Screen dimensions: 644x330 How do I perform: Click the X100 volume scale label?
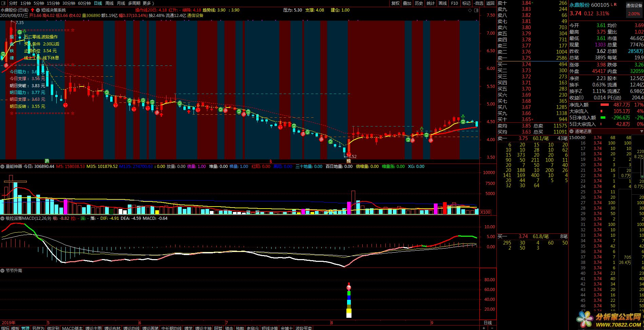tap(485, 212)
